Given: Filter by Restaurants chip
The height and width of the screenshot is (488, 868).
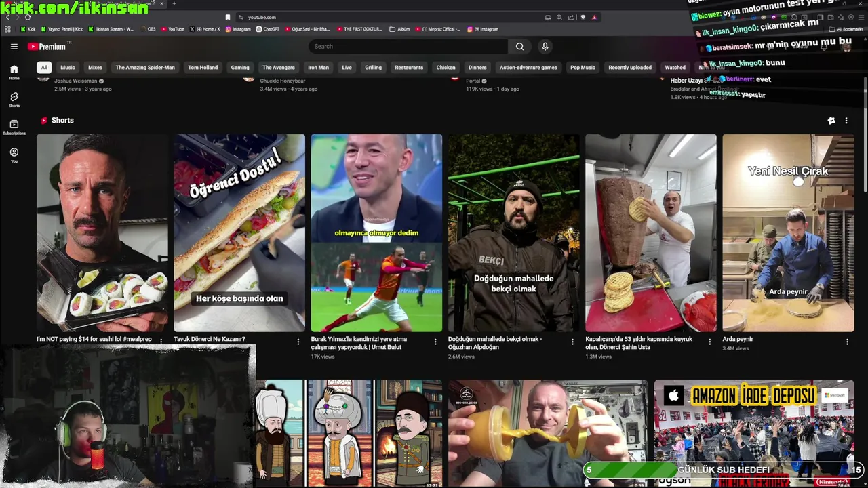Looking at the screenshot, I should [409, 68].
